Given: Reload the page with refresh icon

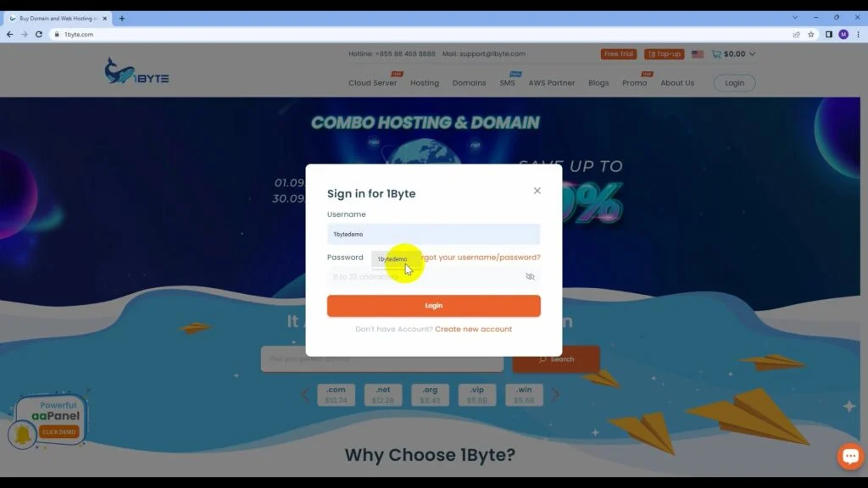Looking at the screenshot, I should [x=39, y=34].
